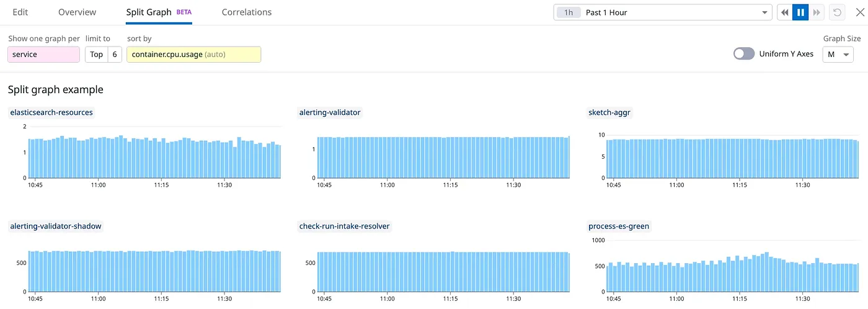Open the Overview tab
Screen dimensions: 868x309
(x=77, y=12)
